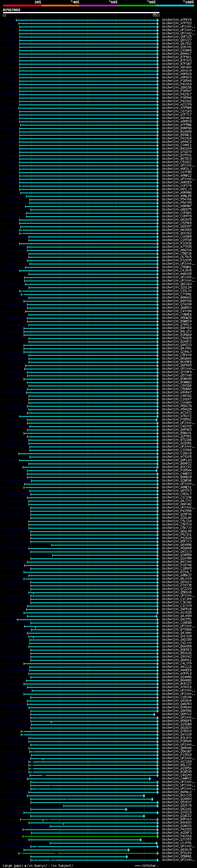Select hit label UniRef100_B7FGN7
This screenshot has height=868, width=197.
[x=177, y=64]
